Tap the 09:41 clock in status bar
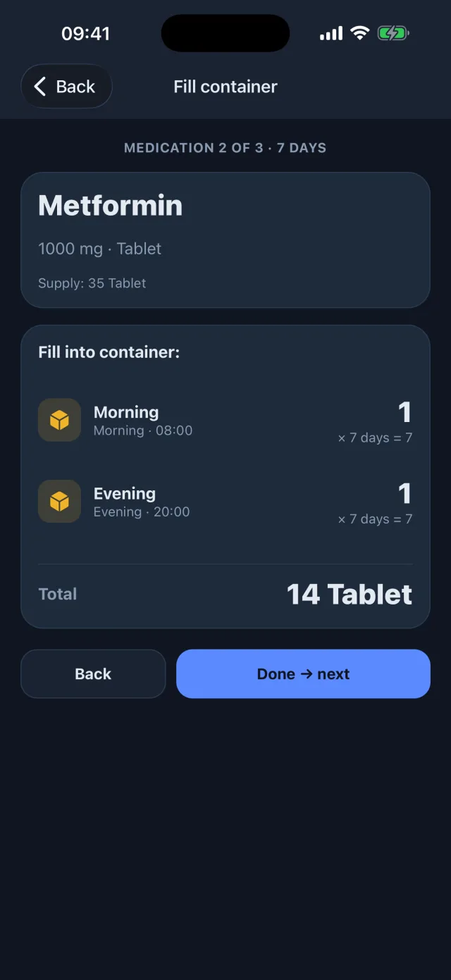This screenshot has height=980, width=451. tap(85, 33)
